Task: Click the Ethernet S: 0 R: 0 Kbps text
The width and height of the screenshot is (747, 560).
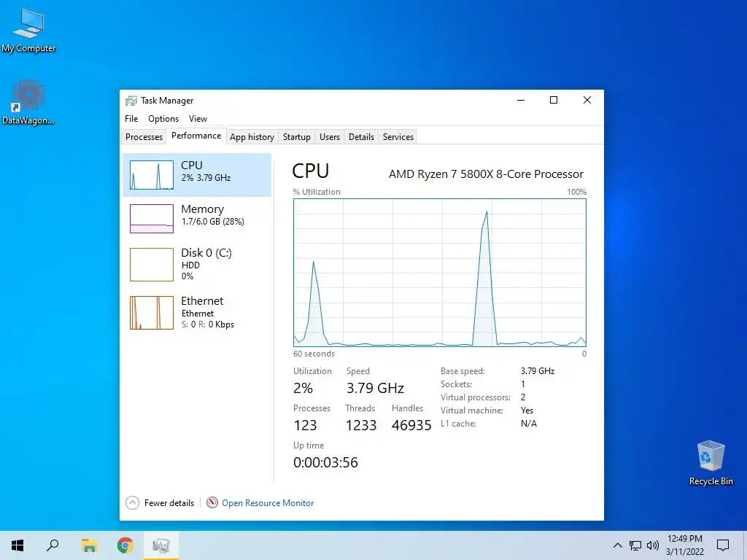Action: pos(208,324)
